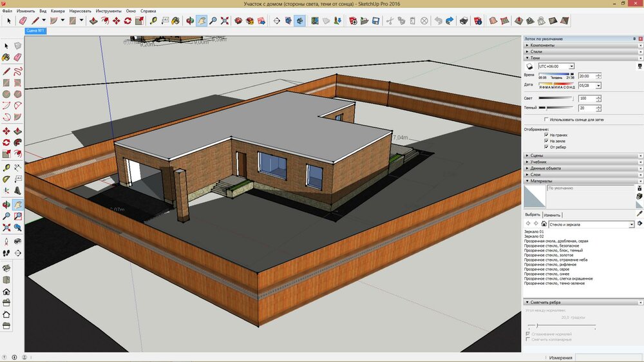The width and height of the screenshot is (644, 362).
Task: Click the 'Сцена №1' scene tab
Action: 35,30
